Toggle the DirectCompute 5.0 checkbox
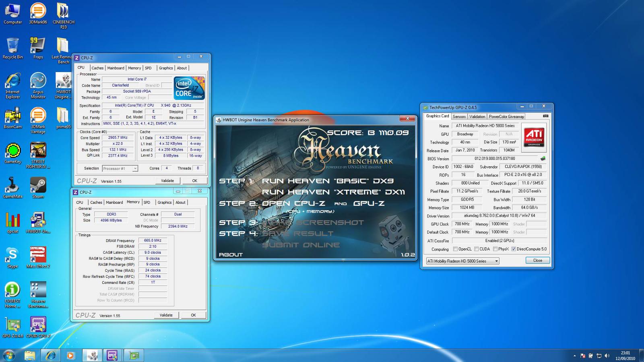 [514, 249]
